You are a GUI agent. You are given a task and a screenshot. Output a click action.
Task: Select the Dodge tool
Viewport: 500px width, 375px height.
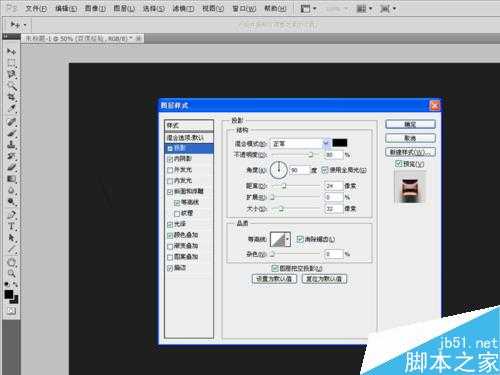(11, 202)
